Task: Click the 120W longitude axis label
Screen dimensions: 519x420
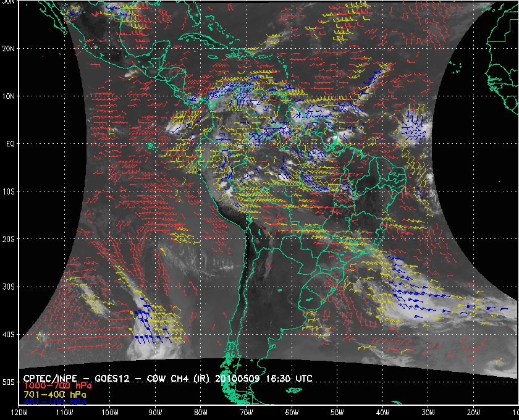Action: click(x=19, y=413)
